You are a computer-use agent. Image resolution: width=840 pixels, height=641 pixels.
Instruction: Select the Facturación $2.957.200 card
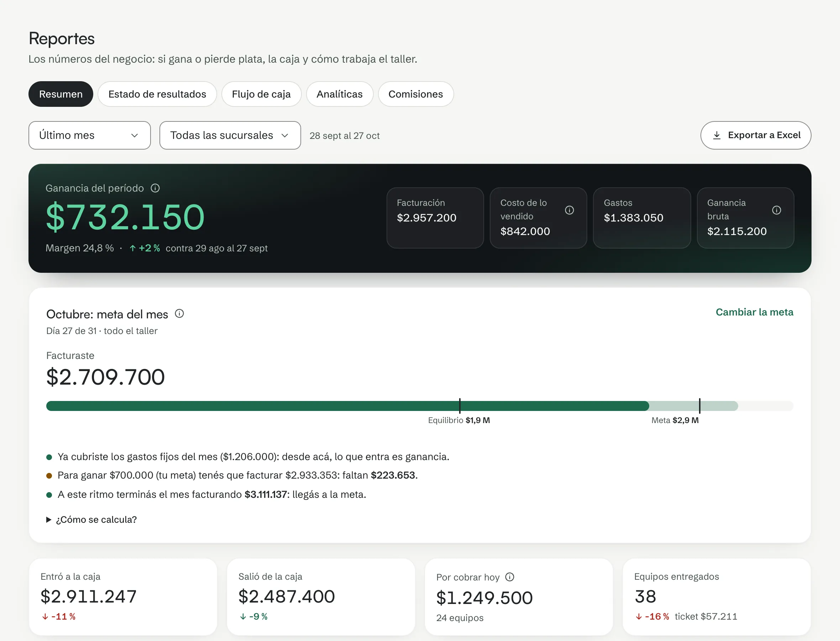435,218
